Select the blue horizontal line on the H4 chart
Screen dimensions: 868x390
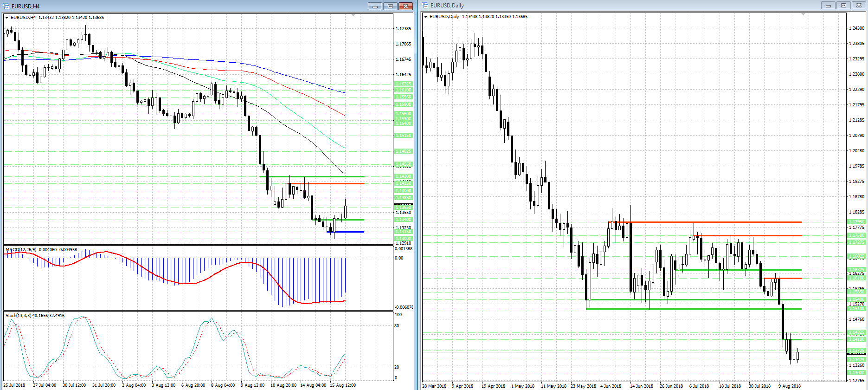346,232
